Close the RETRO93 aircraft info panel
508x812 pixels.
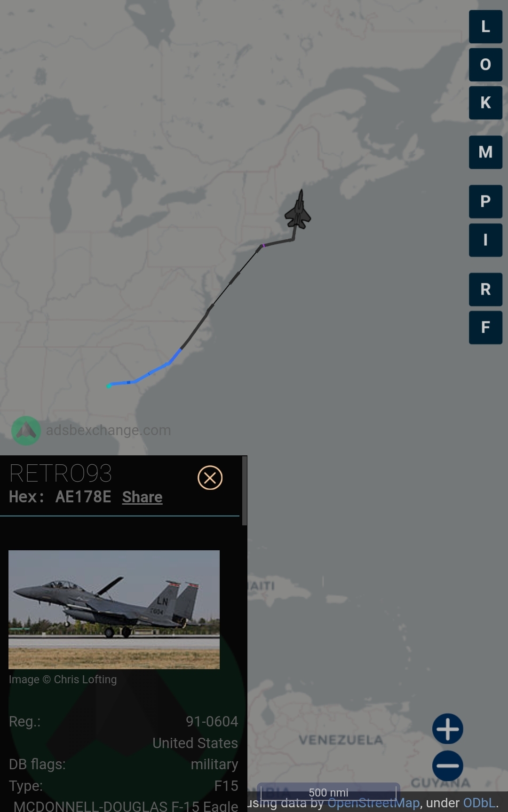[x=210, y=478]
